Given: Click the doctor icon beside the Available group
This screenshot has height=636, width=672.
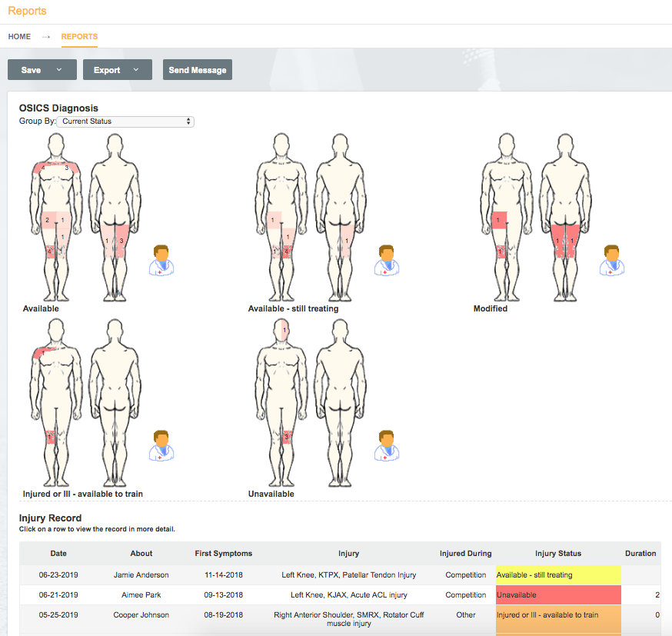Looking at the screenshot, I should (161, 259).
